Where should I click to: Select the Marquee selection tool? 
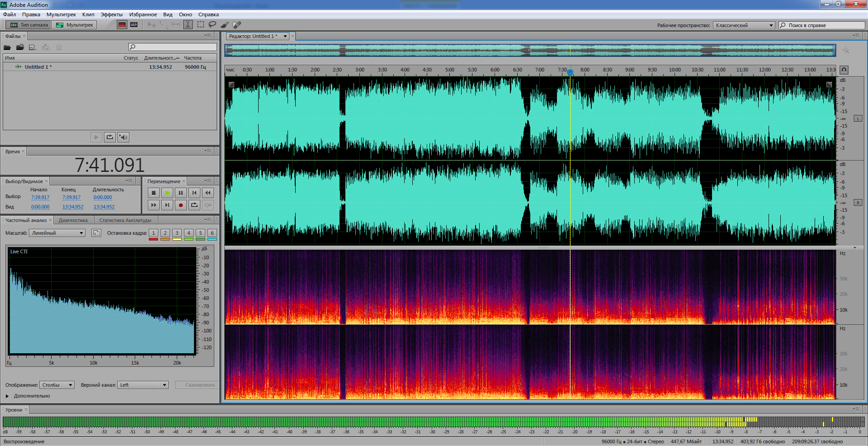pos(200,25)
